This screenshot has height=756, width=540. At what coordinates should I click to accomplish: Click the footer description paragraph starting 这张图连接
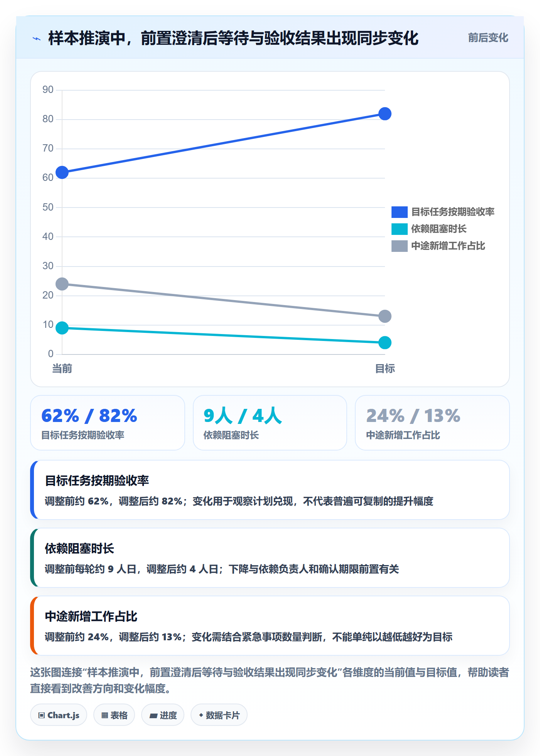(x=270, y=680)
